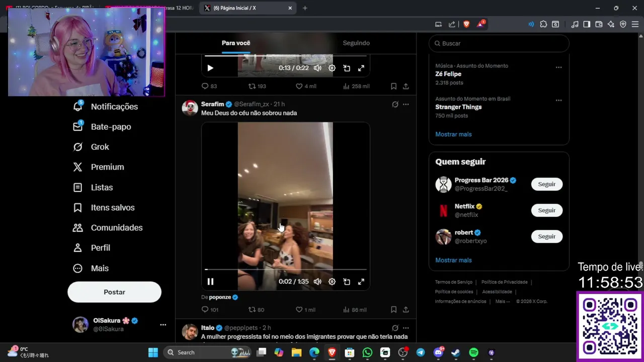Like the post with 4 mil likes
The width and height of the screenshot is (644, 362).
pyautogui.click(x=306, y=86)
